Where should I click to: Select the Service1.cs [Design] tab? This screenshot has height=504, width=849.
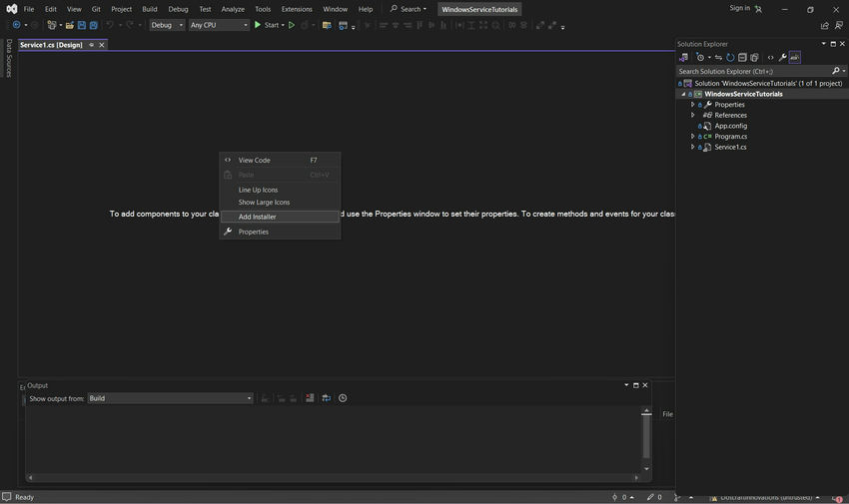tap(51, 45)
